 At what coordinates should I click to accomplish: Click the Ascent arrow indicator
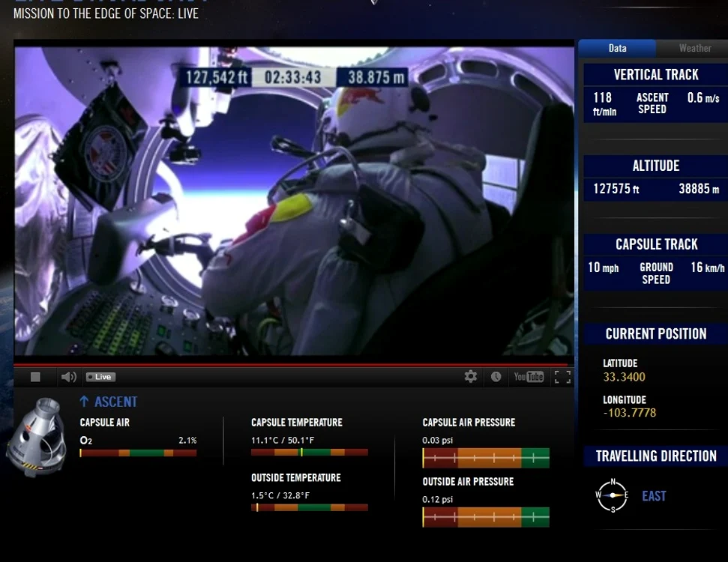pyautogui.click(x=84, y=402)
